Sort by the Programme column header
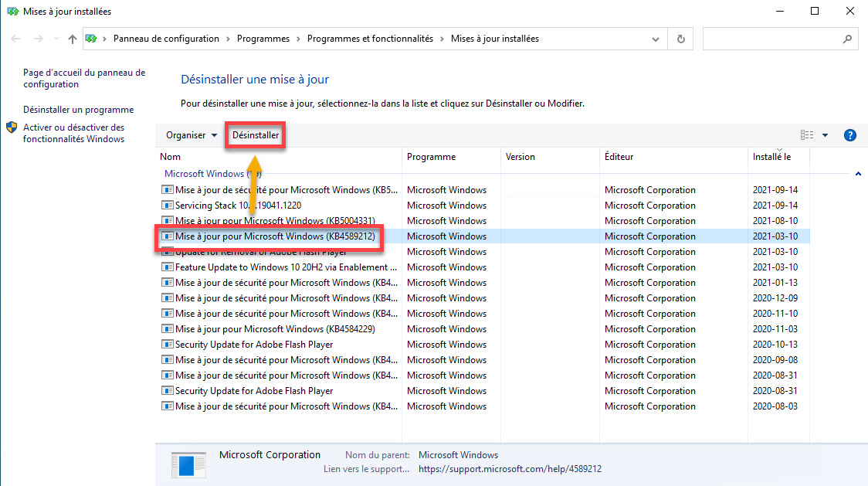 (x=451, y=157)
